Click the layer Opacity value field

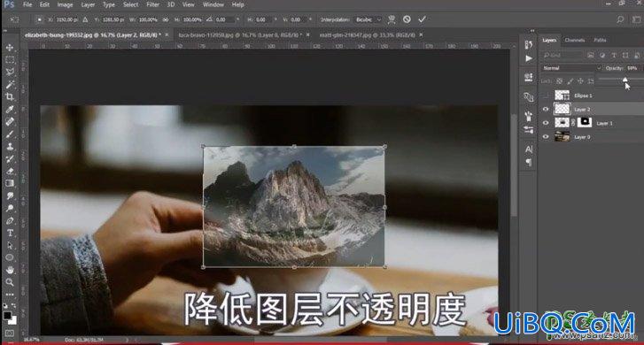point(632,68)
